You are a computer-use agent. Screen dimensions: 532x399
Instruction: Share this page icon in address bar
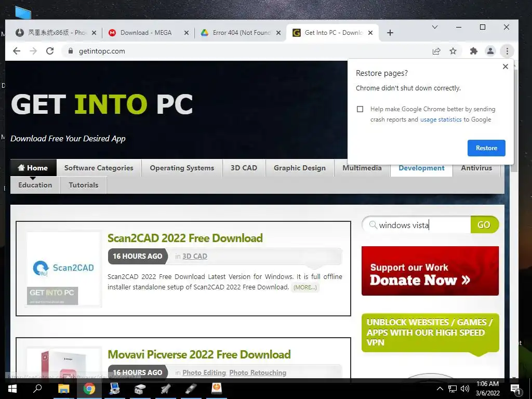pos(436,51)
